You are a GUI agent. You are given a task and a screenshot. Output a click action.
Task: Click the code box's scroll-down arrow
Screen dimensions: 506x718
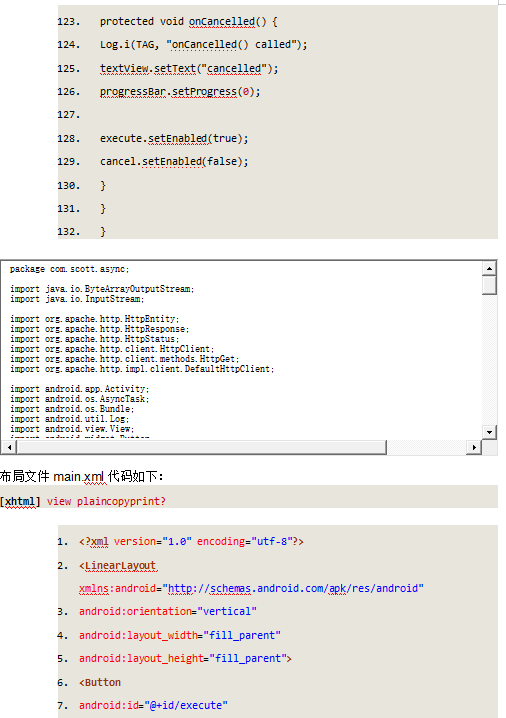[x=489, y=432]
